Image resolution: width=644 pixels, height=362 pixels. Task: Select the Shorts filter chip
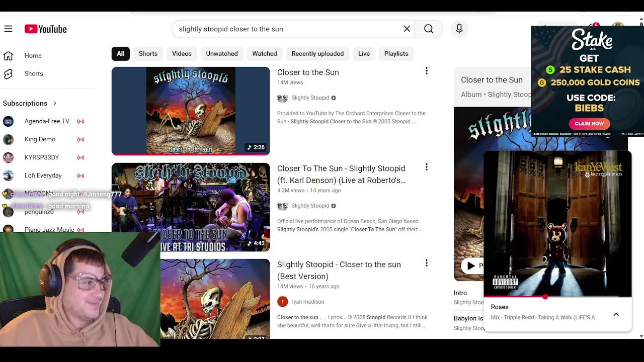(148, 54)
